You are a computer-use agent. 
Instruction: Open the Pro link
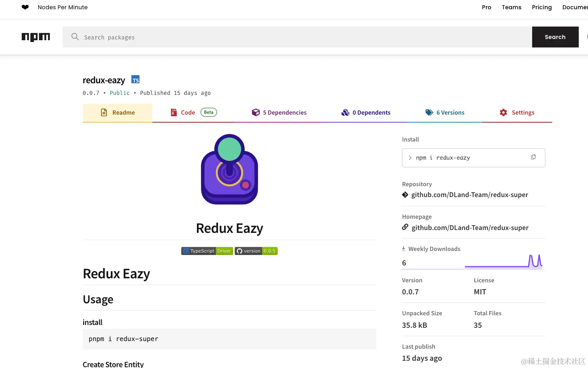coord(487,7)
